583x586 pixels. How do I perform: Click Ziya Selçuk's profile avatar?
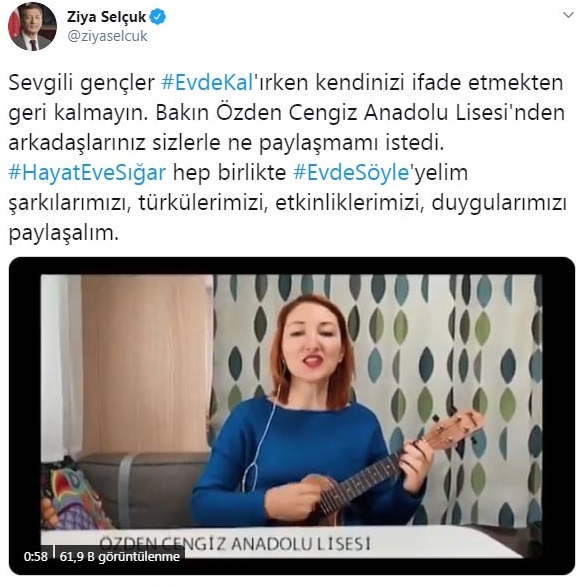click(32, 26)
